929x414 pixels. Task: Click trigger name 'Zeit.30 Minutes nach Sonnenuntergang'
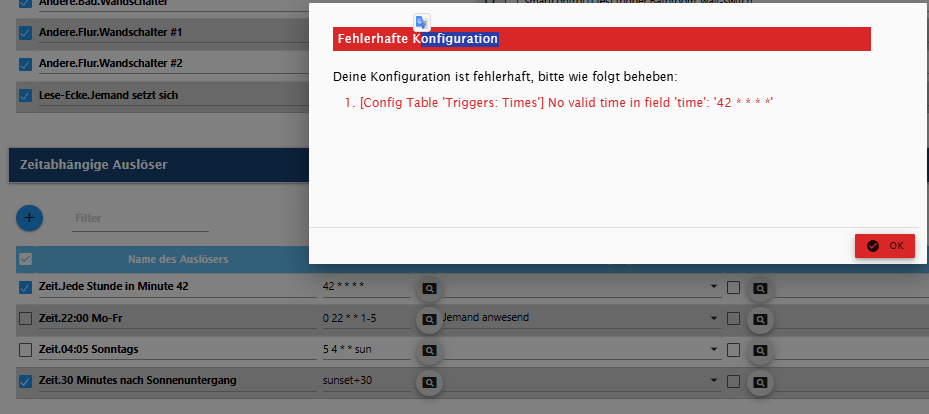pyautogui.click(x=137, y=380)
